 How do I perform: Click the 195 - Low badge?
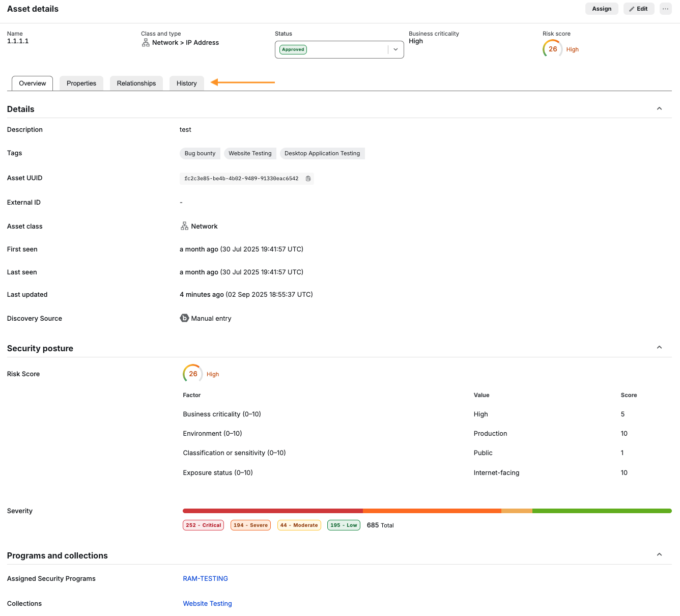[344, 525]
